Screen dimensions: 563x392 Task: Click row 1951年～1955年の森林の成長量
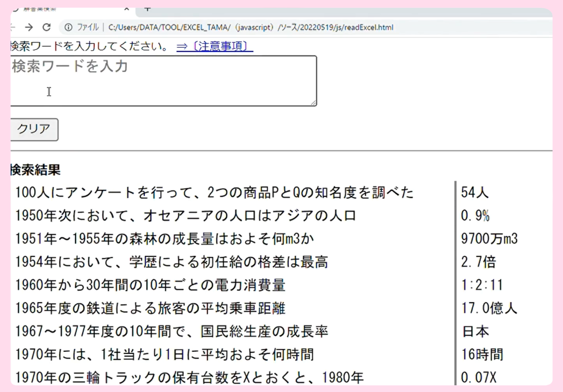(x=165, y=239)
